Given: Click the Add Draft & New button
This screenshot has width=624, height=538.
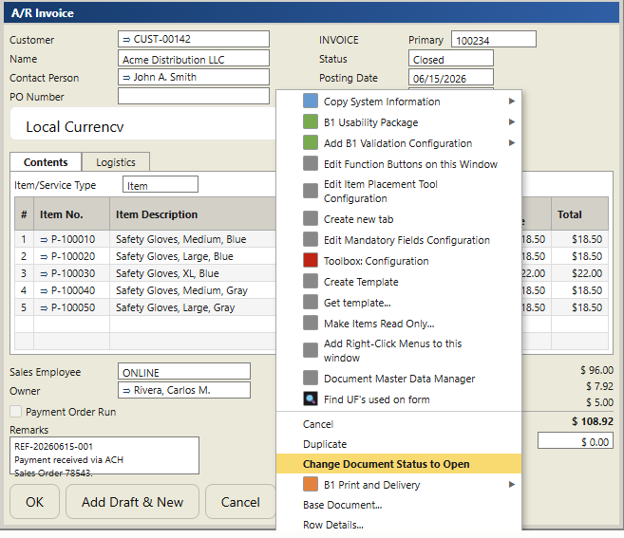Looking at the screenshot, I should point(132,502).
